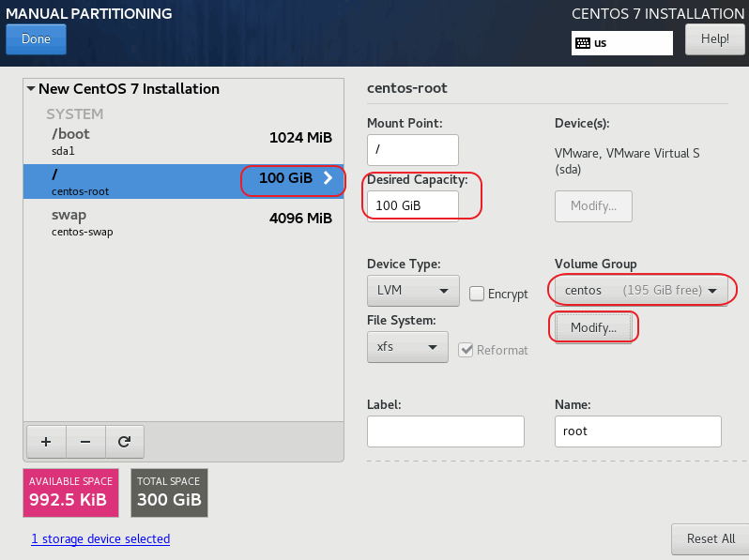
Task: Toggle the Encrypt checkbox
Action: [x=477, y=294]
